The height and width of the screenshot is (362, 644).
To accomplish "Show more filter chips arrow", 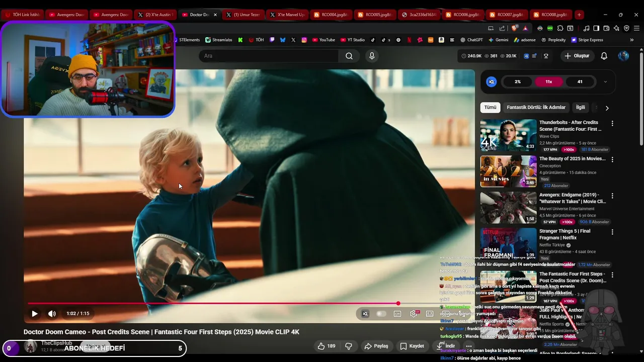I will (607, 108).
